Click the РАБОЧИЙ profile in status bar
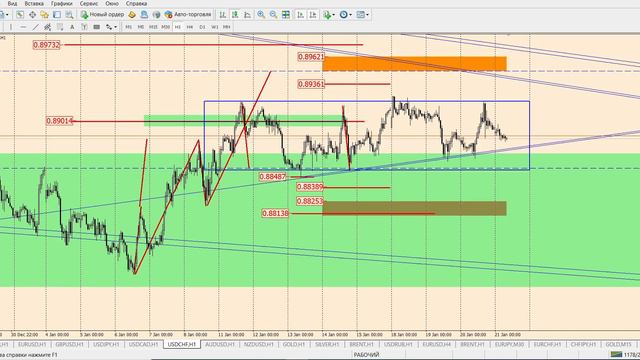640x360 pixels. tap(366, 355)
